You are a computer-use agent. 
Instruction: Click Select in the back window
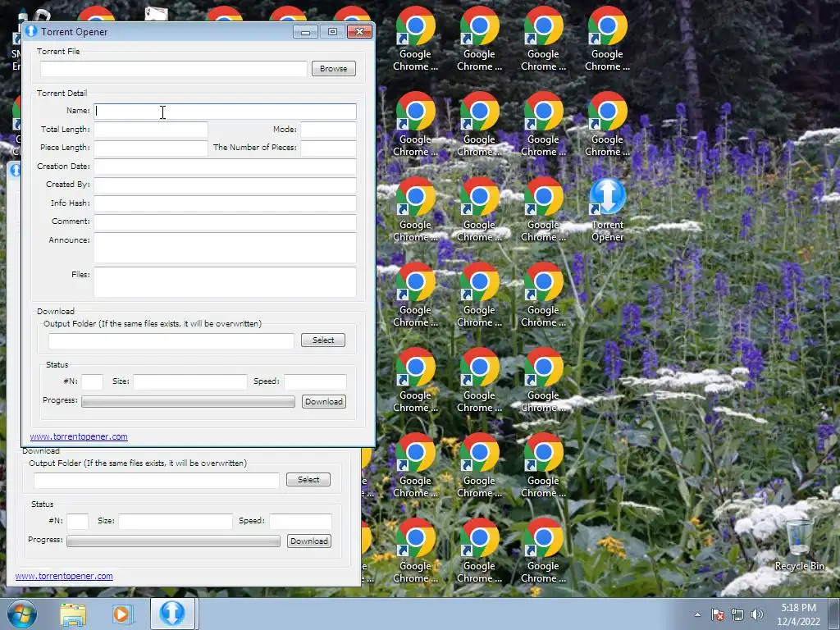pos(308,479)
